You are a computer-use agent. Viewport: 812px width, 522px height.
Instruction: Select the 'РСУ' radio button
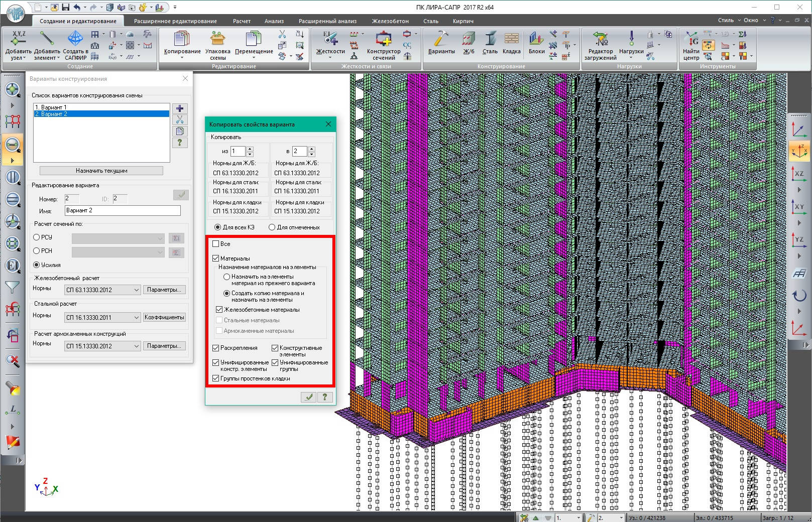37,237
